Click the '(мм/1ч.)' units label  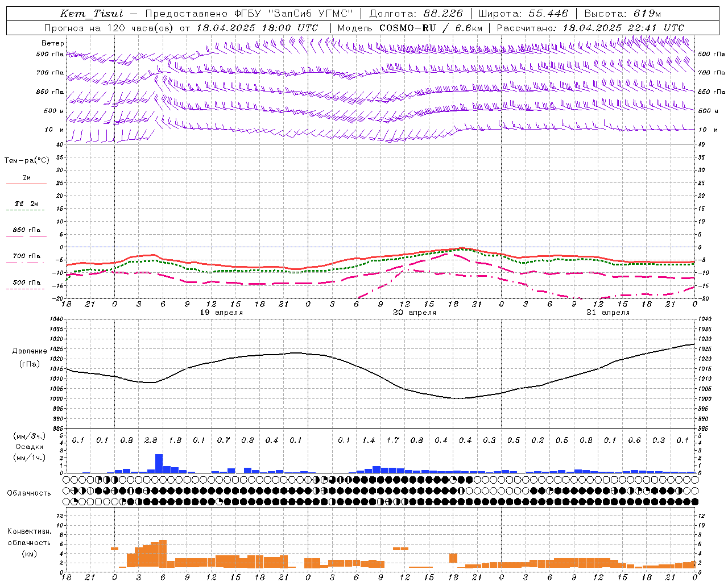pyautogui.click(x=30, y=458)
